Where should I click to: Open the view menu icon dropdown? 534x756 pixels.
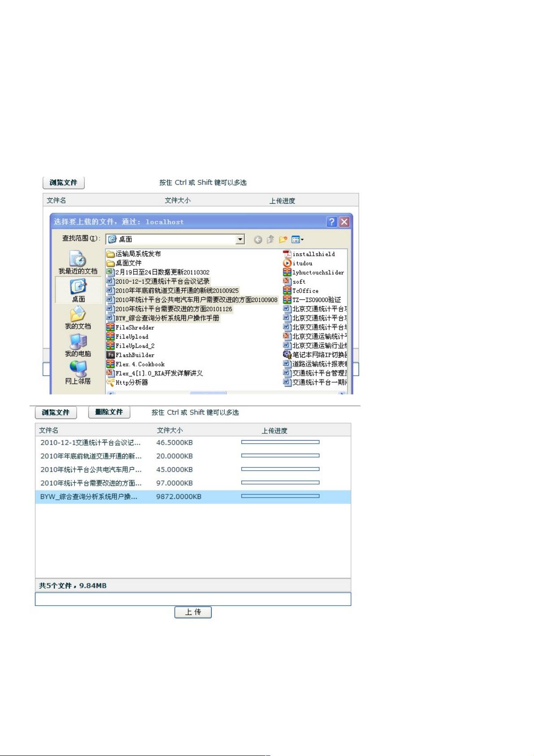(297, 240)
